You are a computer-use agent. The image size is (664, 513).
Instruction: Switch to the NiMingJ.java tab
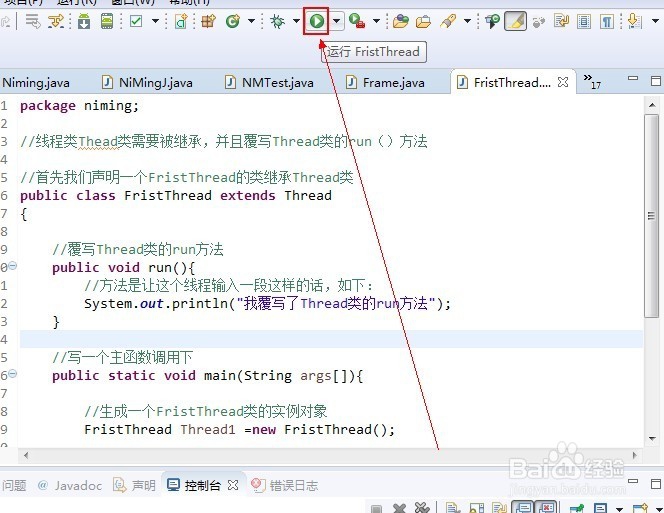coord(148,82)
